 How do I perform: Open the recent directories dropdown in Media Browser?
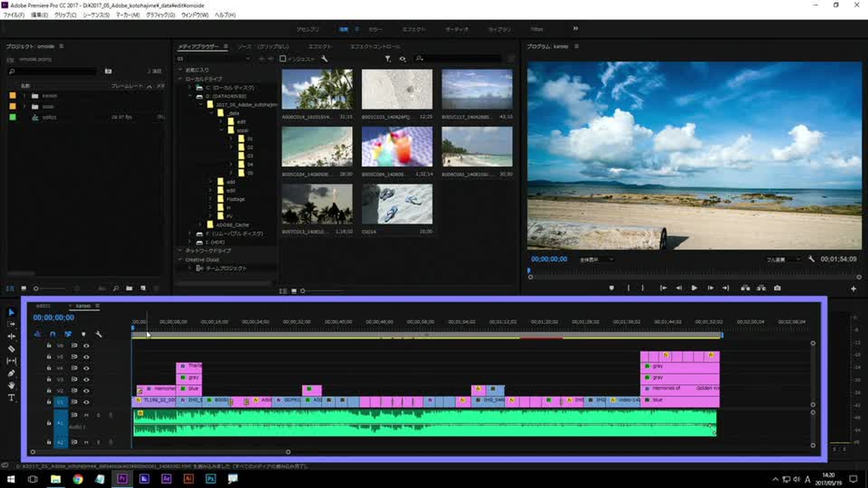[x=247, y=59]
